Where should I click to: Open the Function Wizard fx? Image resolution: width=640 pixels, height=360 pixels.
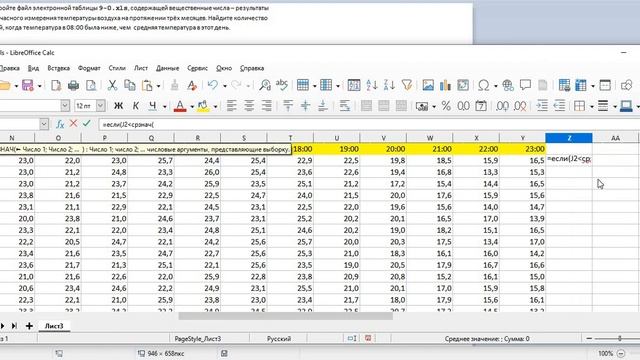tap(60, 124)
